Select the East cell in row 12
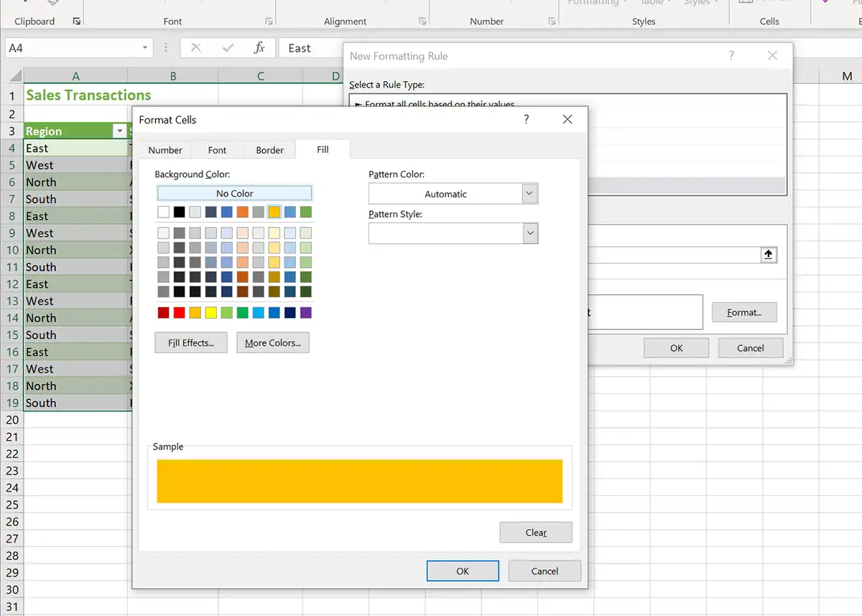Screen dimensions: 862x616 75,284
